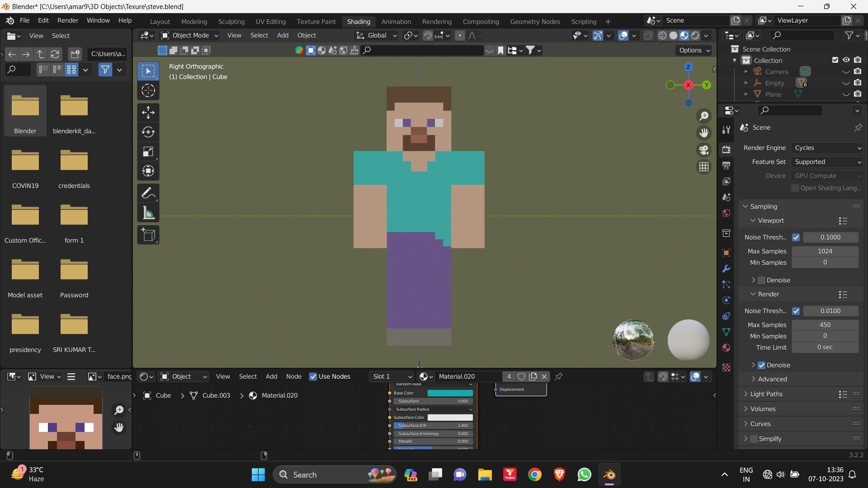Switch to the UV Editing workspace
The width and height of the screenshot is (868, 488).
(270, 21)
